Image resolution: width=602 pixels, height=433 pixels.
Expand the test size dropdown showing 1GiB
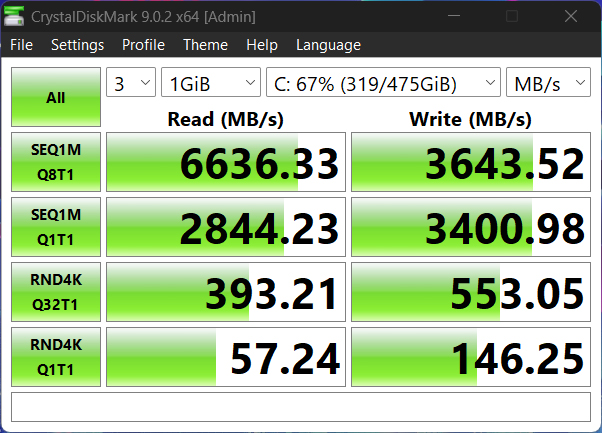click(x=211, y=82)
